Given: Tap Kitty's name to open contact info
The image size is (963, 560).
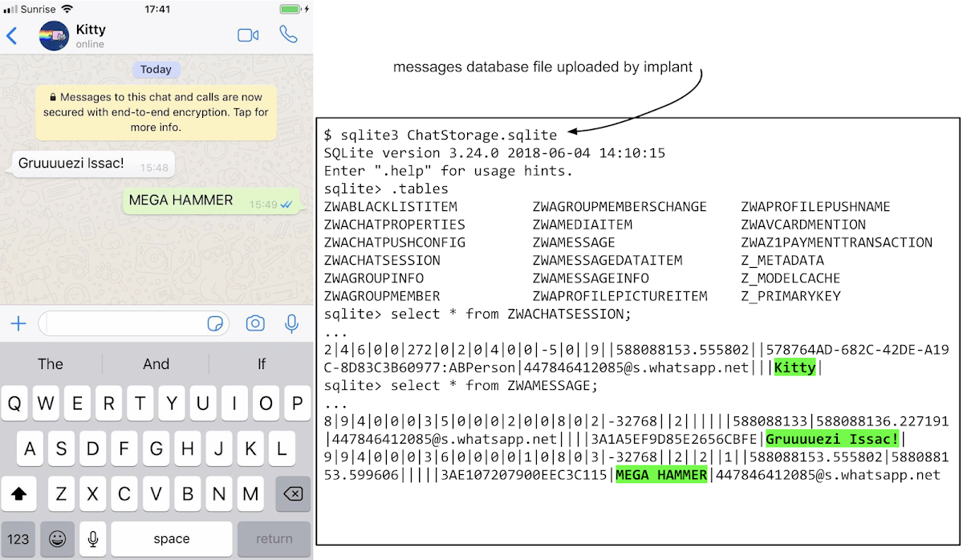Looking at the screenshot, I should click(x=89, y=29).
